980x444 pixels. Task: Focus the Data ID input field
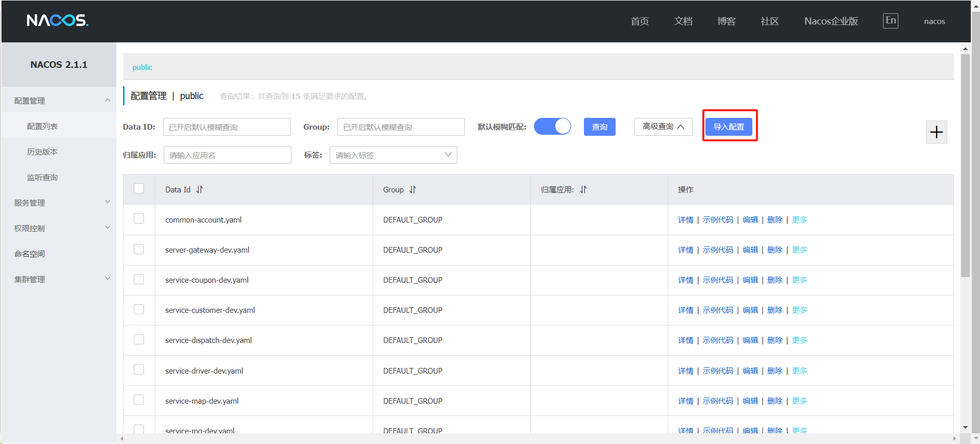tap(227, 127)
